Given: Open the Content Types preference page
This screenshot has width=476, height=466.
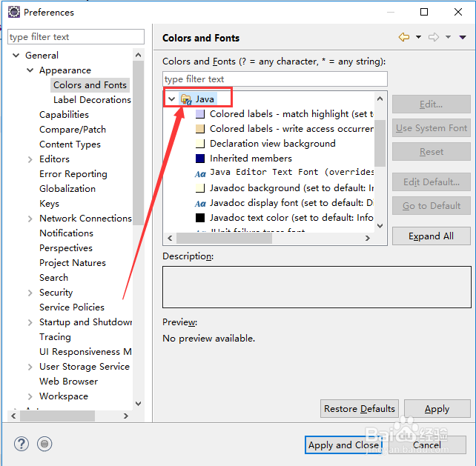Looking at the screenshot, I should pyautogui.click(x=70, y=144).
